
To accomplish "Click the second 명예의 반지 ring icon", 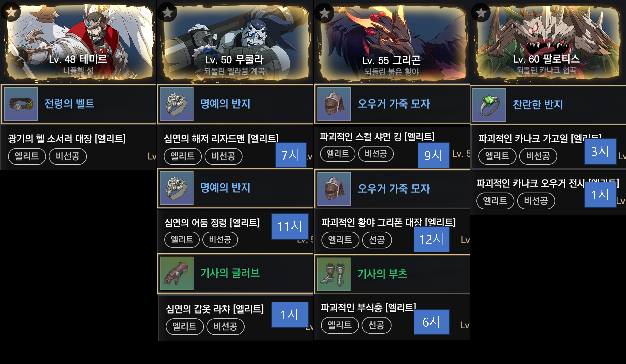I will pos(177,188).
